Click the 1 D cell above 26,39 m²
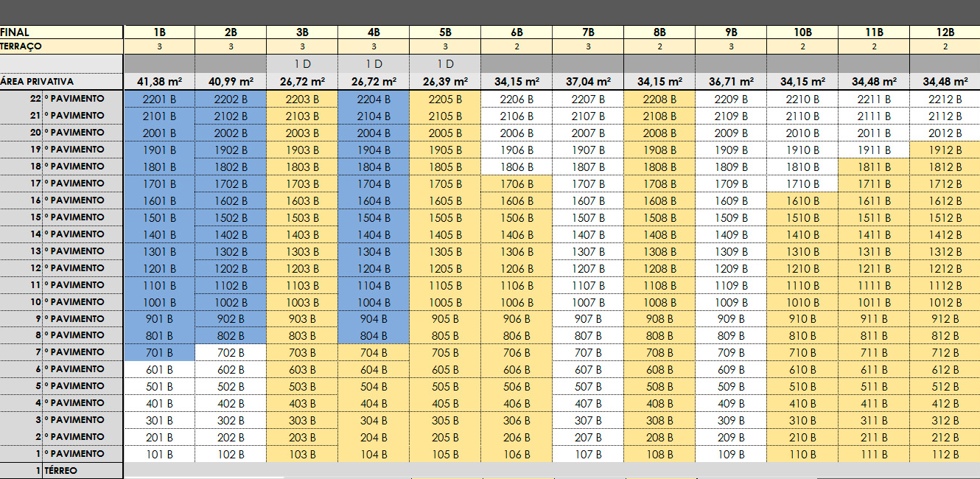 (444, 64)
